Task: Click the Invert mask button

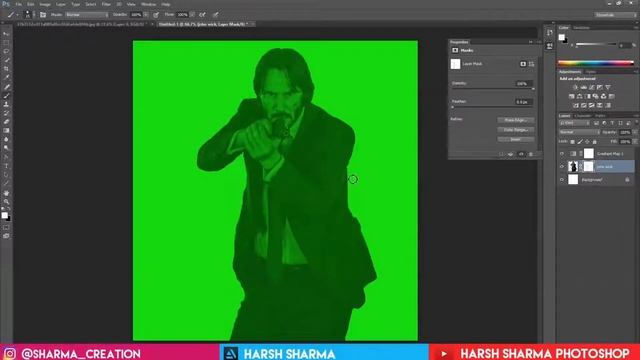Action: point(516,139)
